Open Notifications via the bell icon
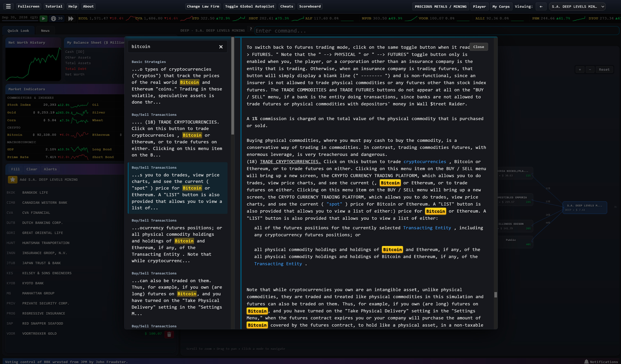This screenshot has width=621, height=364. [586, 361]
